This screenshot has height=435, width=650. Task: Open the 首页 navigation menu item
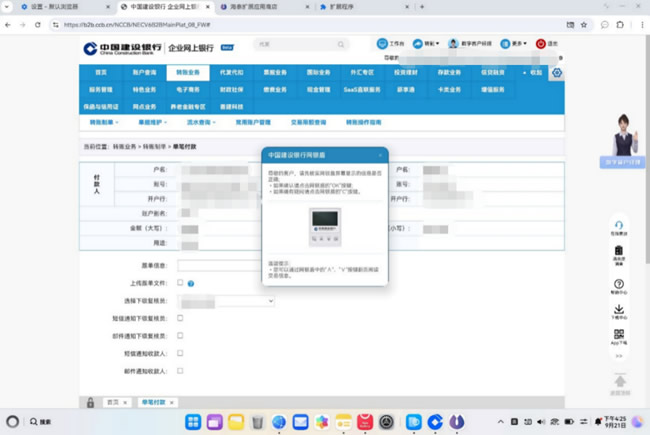point(101,73)
